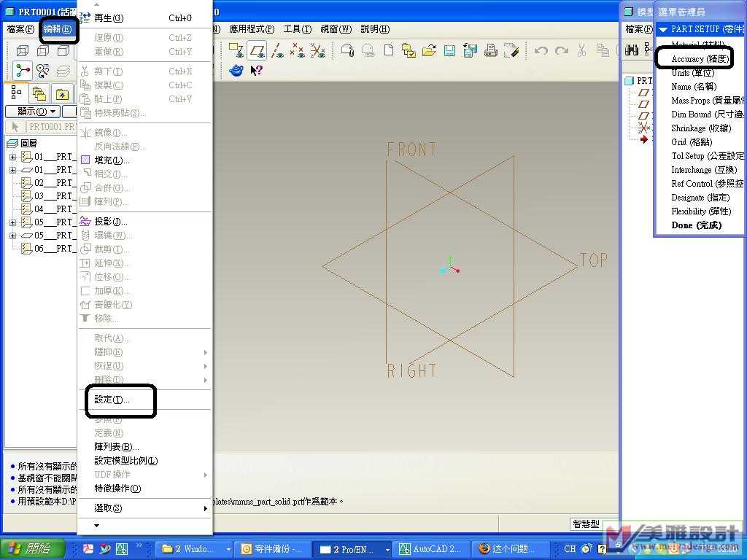
Task: Click the copy icon in toolbar
Action: click(x=603, y=50)
